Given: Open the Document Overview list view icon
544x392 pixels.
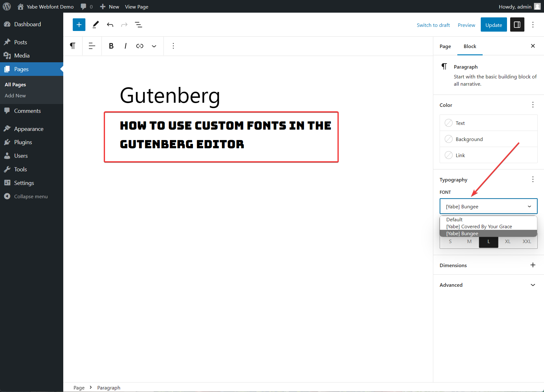Looking at the screenshot, I should coord(139,25).
